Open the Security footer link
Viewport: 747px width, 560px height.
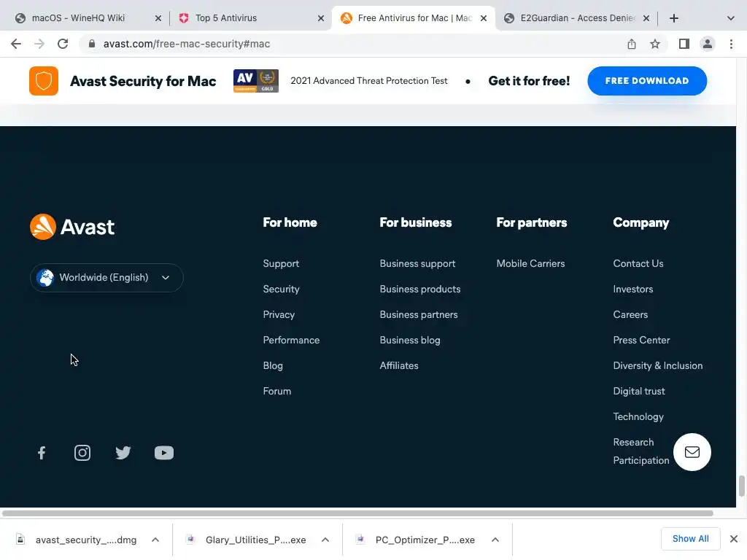pos(281,289)
